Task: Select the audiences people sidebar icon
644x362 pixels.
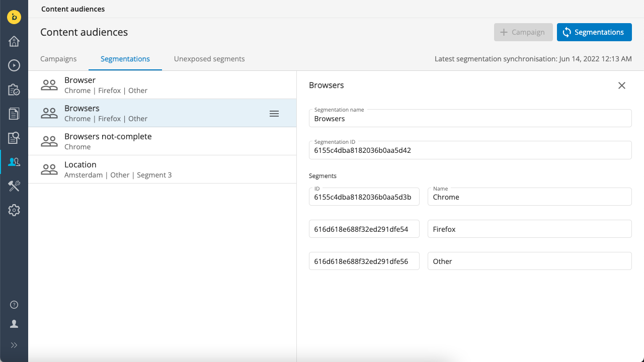Action: 14,162
